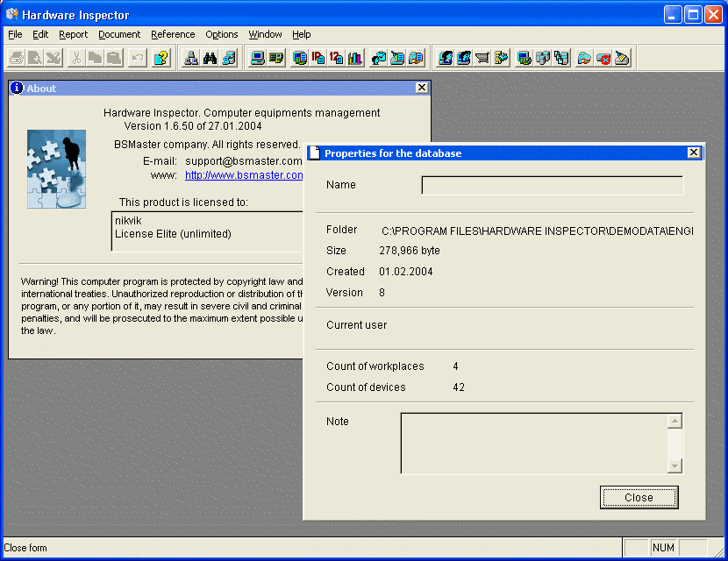Screen dimensions: 728x561
Task: Click the Close button in the Properties dialog
Action: [x=639, y=497]
